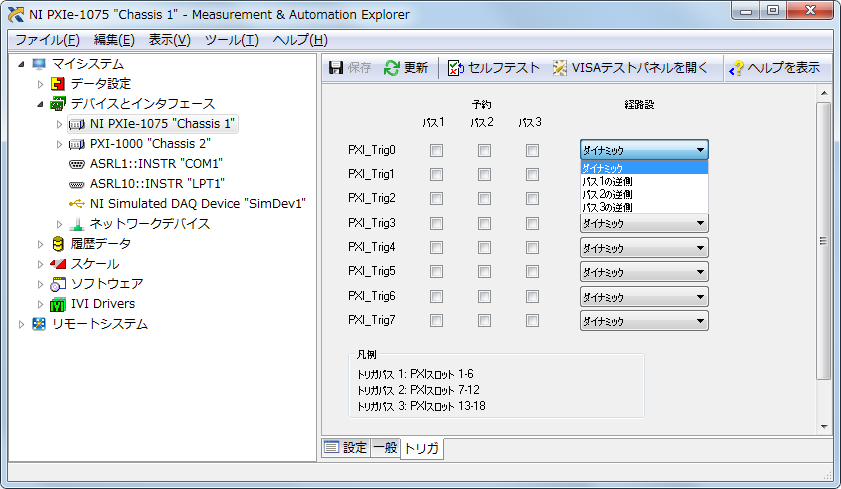Collapse the マイシステム tree node
The image size is (841, 489).
[21, 64]
